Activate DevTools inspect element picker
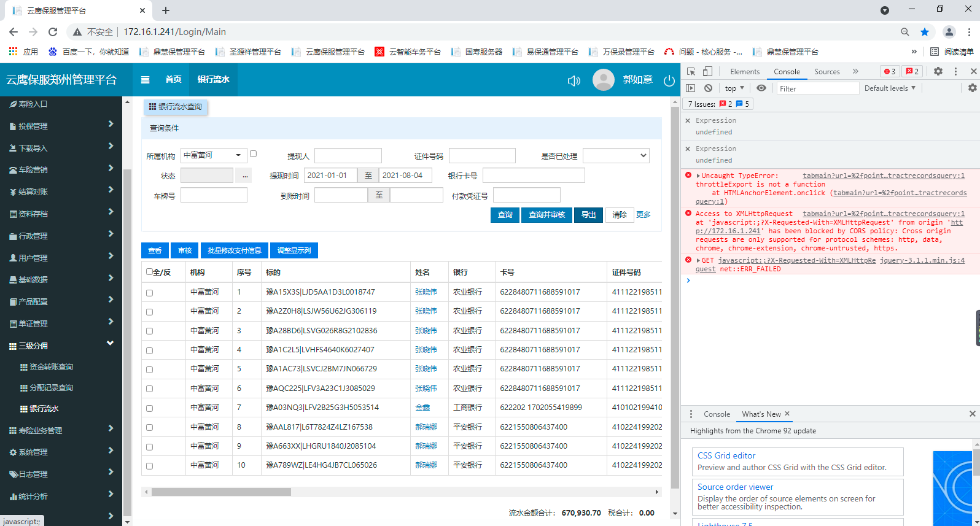Screen dimensions: 980x526 pyautogui.click(x=691, y=71)
